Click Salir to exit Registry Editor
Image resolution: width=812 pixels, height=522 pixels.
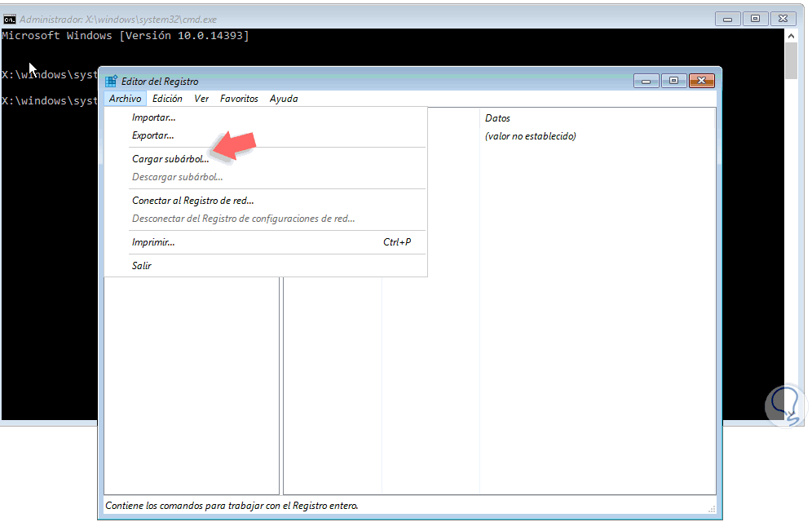[266, 265]
